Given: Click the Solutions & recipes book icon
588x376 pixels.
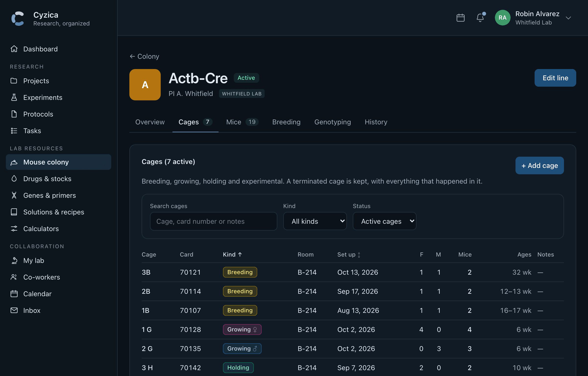Looking at the screenshot, I should [x=14, y=212].
